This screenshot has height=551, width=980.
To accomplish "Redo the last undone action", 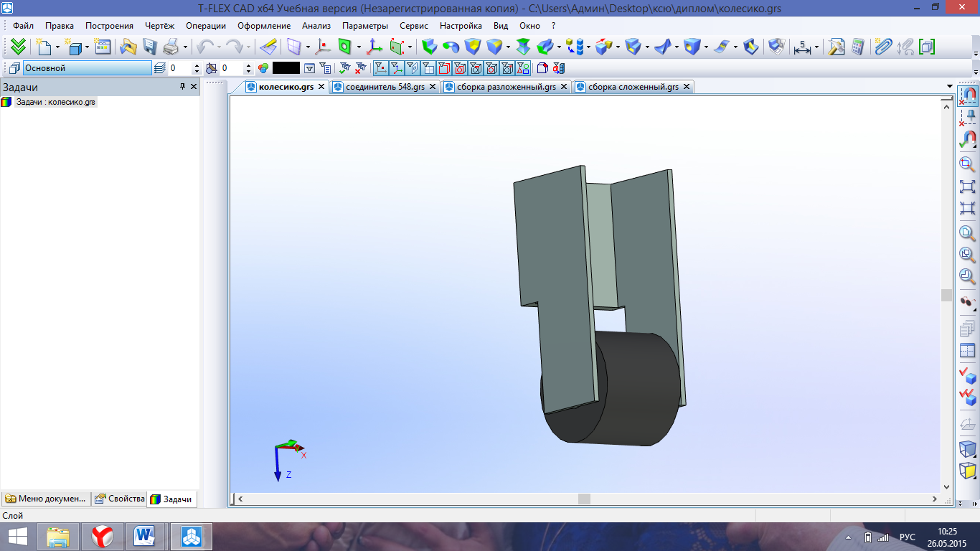I will (x=235, y=47).
